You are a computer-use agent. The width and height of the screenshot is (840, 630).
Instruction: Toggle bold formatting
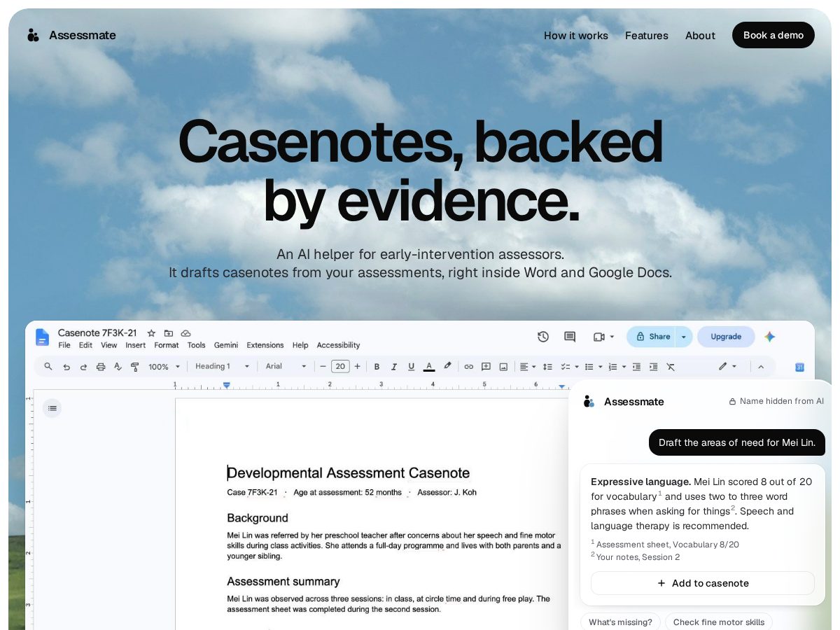pyautogui.click(x=377, y=366)
